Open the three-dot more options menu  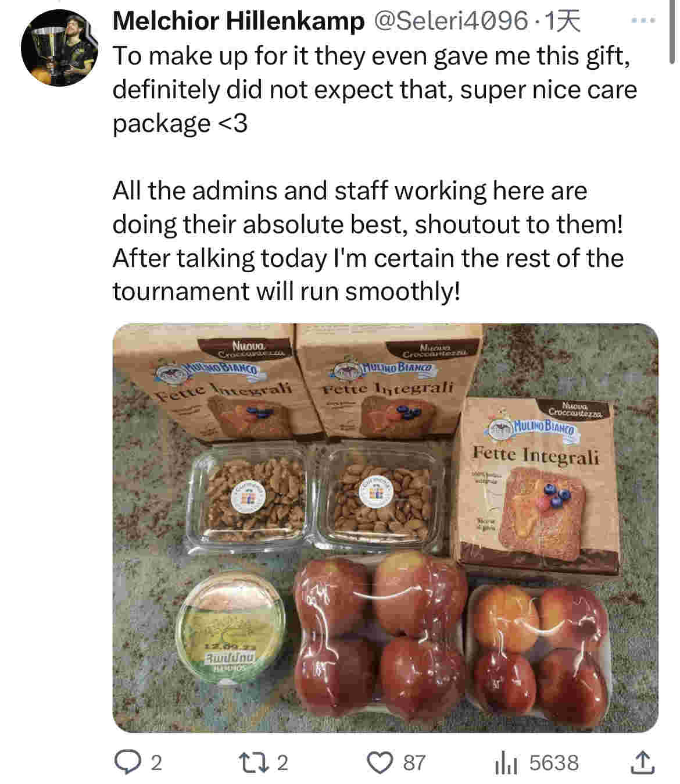click(643, 21)
